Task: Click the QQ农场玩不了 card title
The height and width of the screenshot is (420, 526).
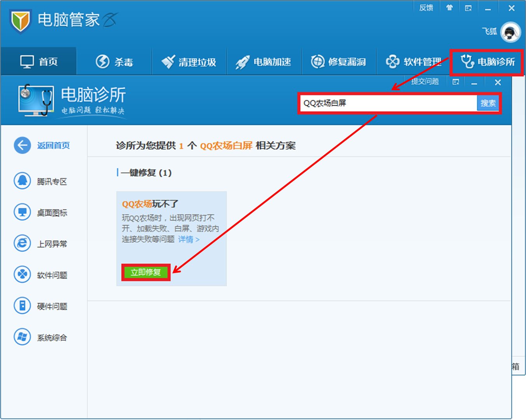Action: tap(150, 204)
